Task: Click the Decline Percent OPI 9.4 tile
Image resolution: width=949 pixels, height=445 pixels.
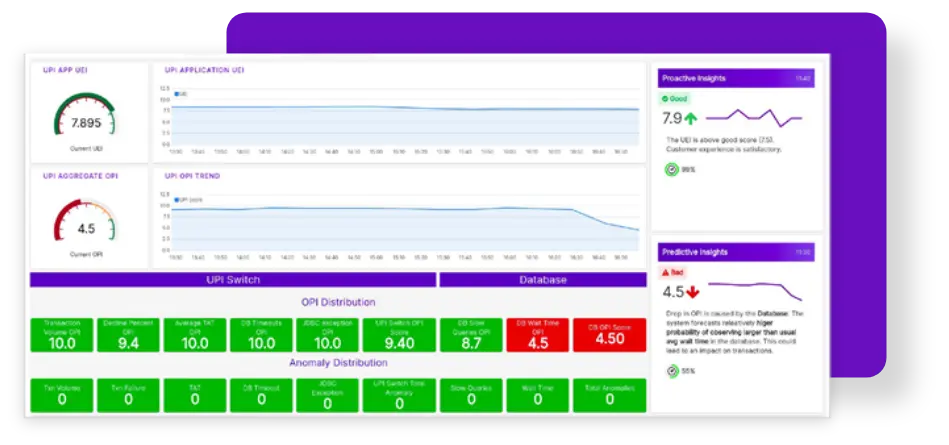Action: 128,336
